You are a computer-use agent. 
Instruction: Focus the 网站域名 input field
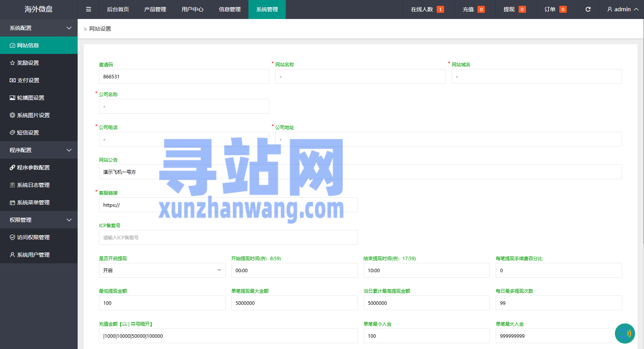(x=537, y=76)
